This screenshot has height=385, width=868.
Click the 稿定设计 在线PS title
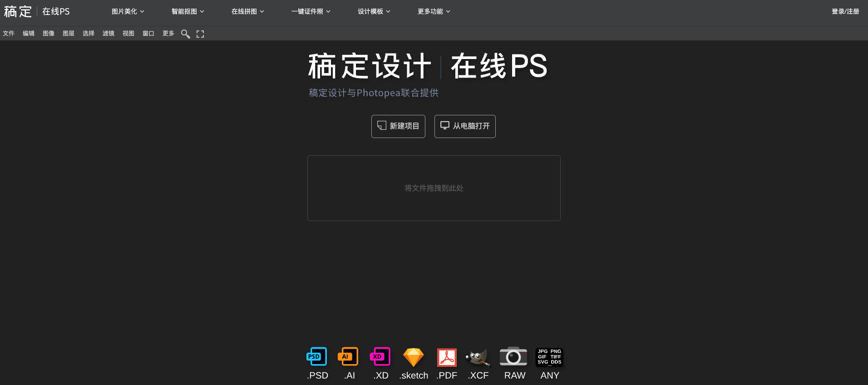[428, 66]
